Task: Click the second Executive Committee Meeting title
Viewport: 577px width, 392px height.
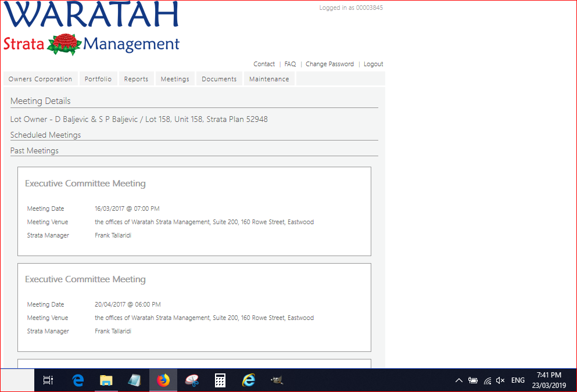Action: tap(85, 279)
